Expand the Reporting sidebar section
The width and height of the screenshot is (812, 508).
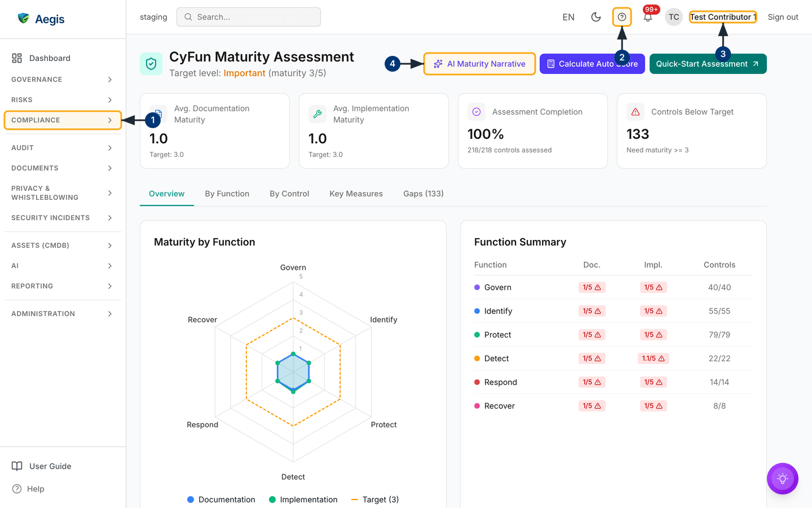62,286
